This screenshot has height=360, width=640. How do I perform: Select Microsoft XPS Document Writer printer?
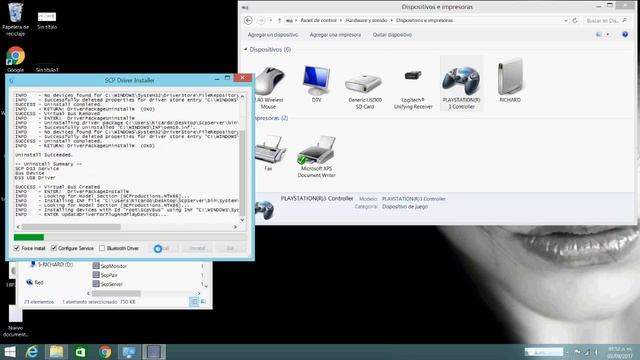point(316,157)
